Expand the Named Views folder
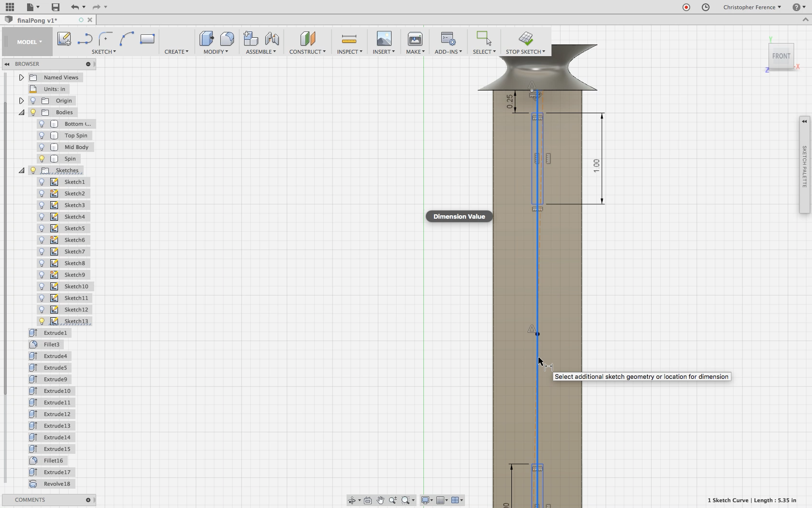 pyautogui.click(x=21, y=77)
